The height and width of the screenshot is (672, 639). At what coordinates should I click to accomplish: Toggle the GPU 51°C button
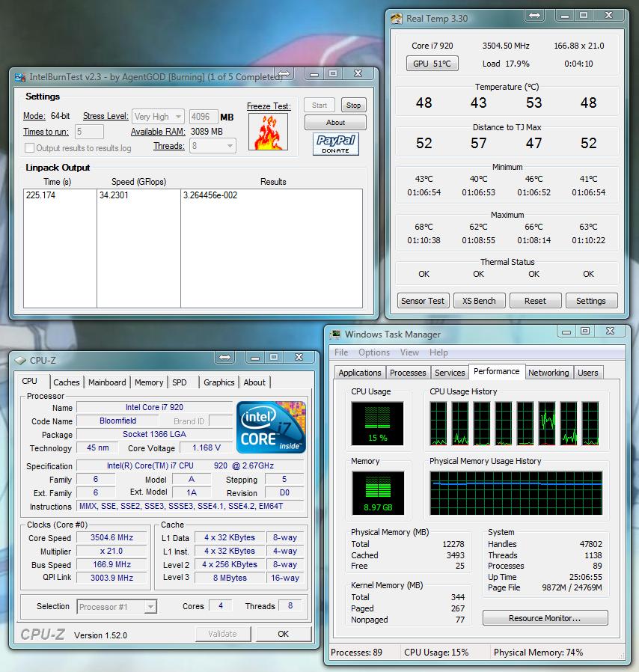click(432, 64)
